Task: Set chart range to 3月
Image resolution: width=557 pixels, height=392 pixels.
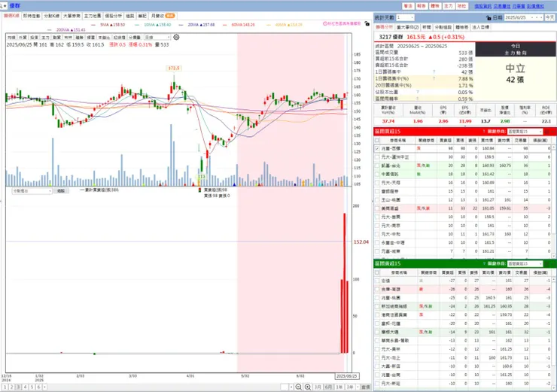Action: click(x=318, y=387)
